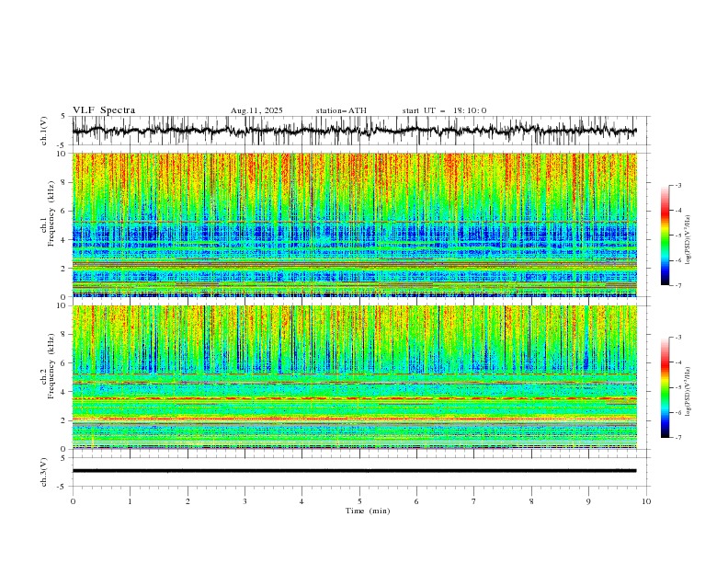Click the ch.2 colorbar "log(PSD)(V²/Hz)" label
The height and width of the screenshot is (563, 728).
pyautogui.click(x=688, y=392)
